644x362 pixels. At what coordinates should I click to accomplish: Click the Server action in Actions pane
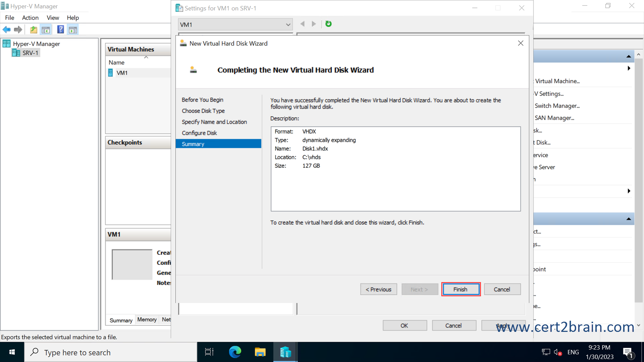click(x=545, y=167)
